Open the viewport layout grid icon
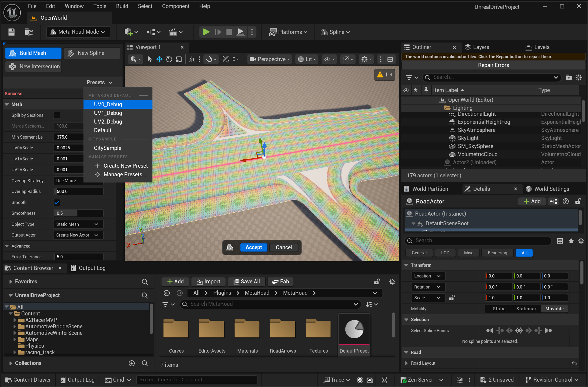 point(390,59)
